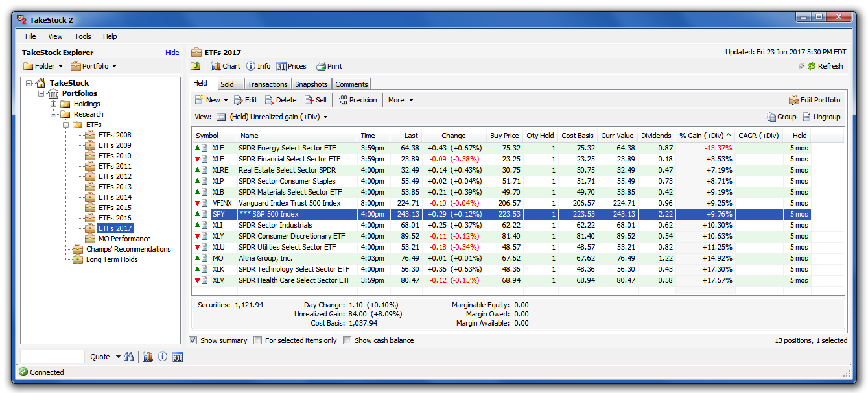
Task: Click the chart icon in the quote bar
Action: click(x=148, y=357)
